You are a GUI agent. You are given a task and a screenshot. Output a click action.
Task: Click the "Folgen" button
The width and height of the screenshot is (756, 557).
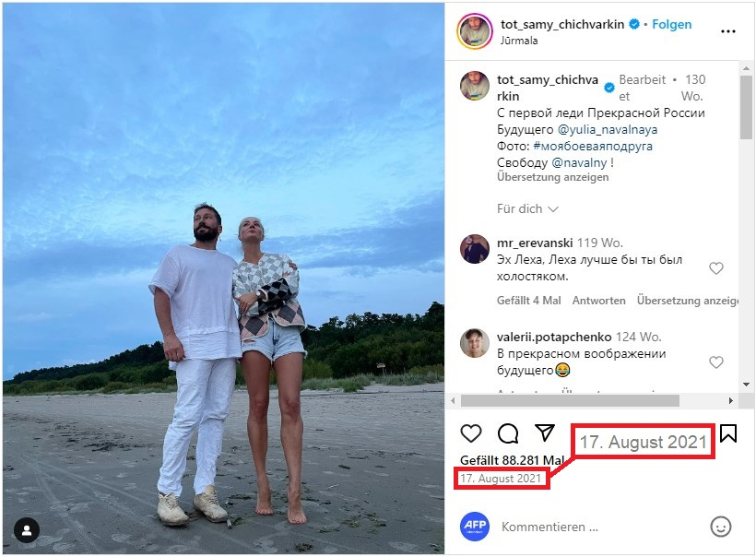671,25
